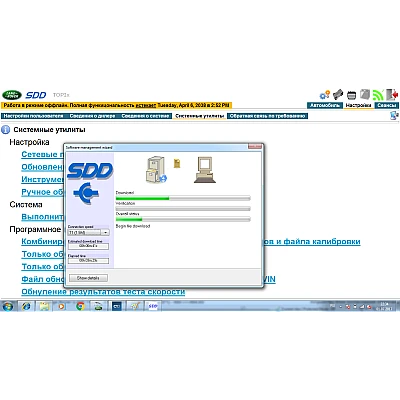Click the Download progress bar
The height and width of the screenshot is (400, 400).
pos(183,198)
